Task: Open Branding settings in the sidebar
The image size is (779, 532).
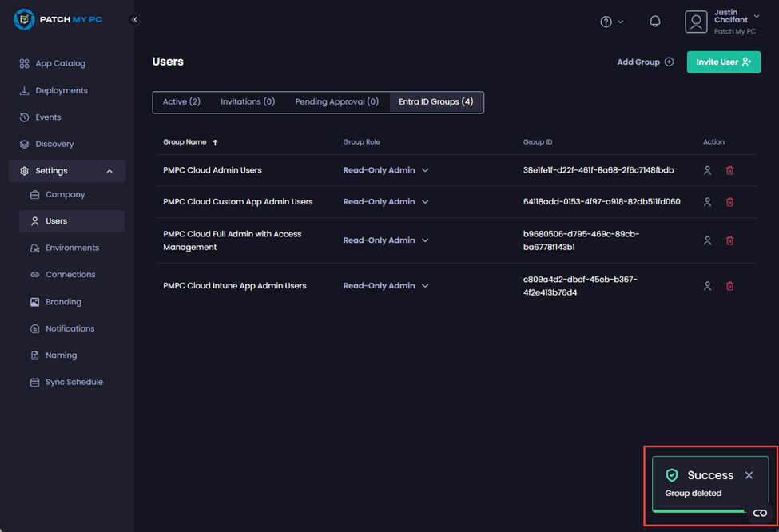Action: [x=63, y=301]
